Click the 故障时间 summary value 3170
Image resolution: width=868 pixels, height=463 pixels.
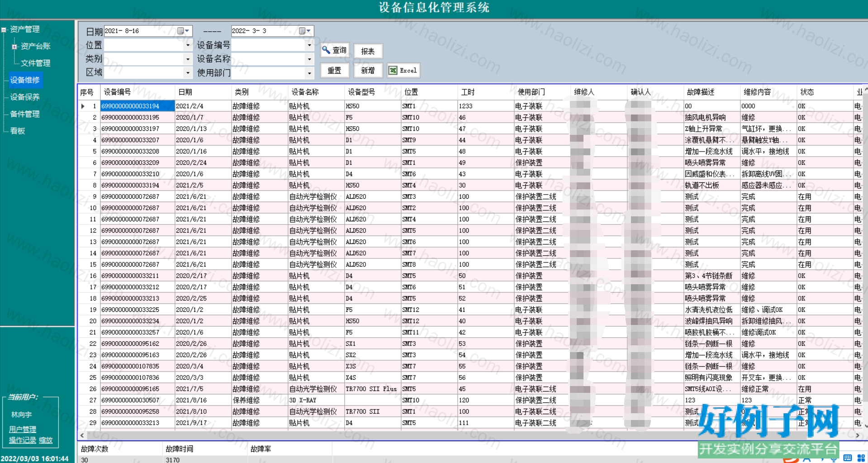coord(173,460)
